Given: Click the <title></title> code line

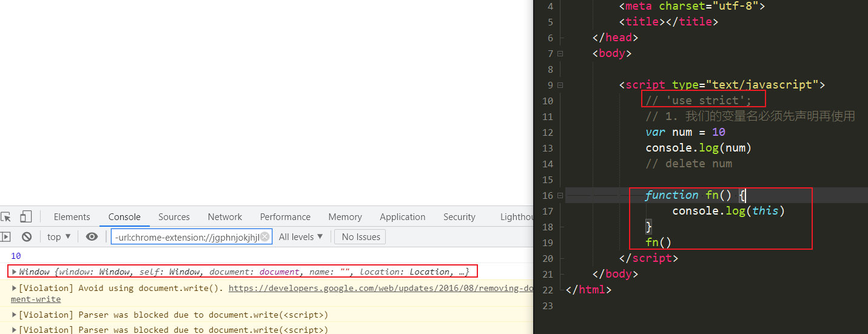Looking at the screenshot, I should click(x=669, y=22).
